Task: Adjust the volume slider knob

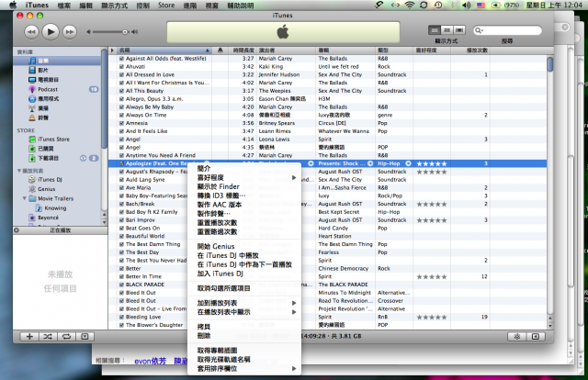Action: [x=125, y=32]
